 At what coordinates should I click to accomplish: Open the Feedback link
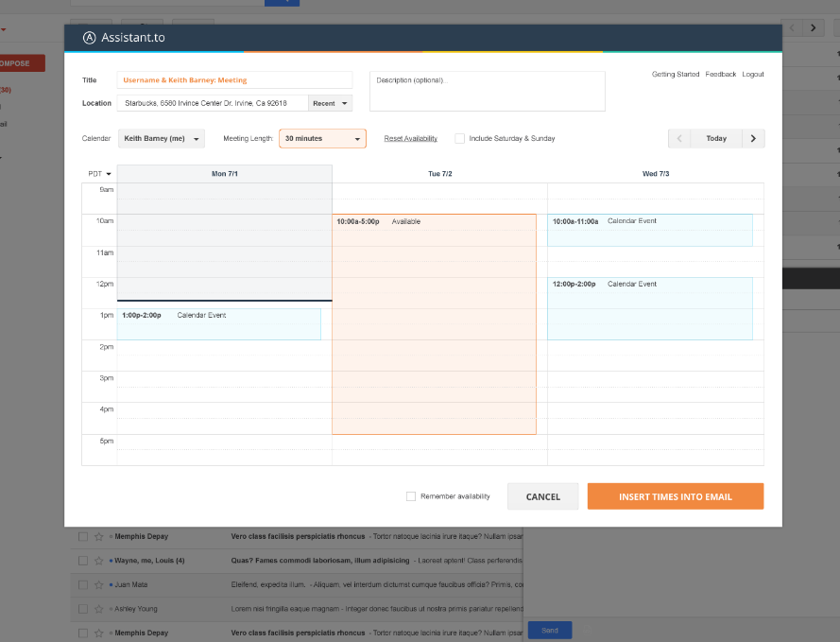(721, 74)
